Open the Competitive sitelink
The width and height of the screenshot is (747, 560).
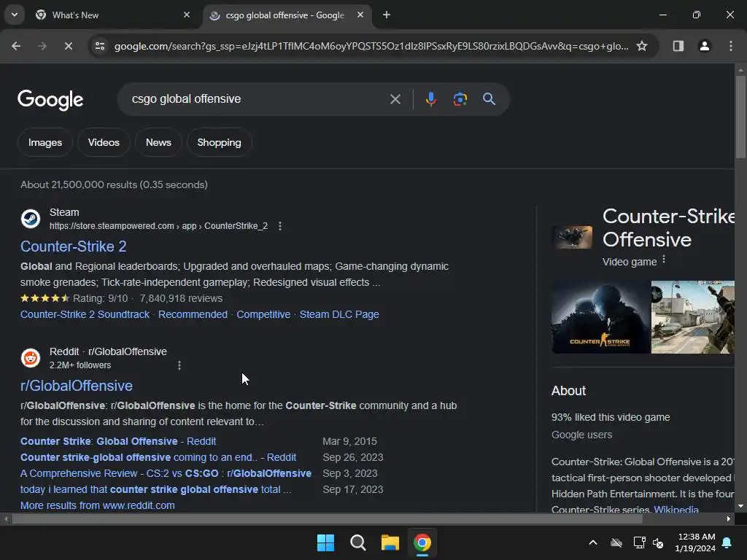pos(263,314)
